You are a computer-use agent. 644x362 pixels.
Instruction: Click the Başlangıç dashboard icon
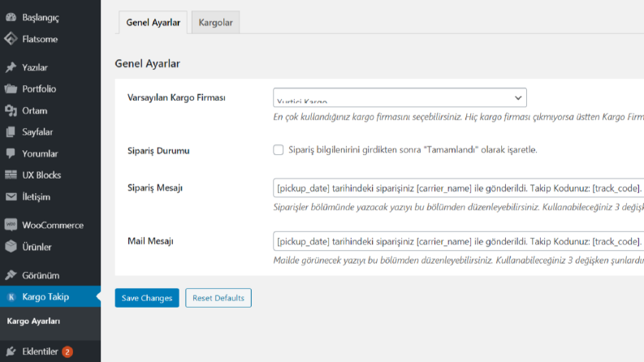(11, 17)
